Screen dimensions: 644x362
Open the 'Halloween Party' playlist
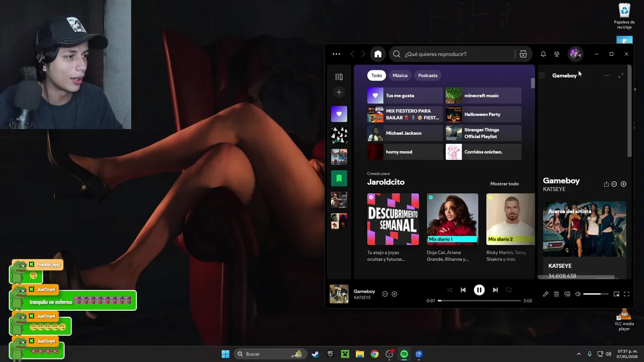pos(484,114)
